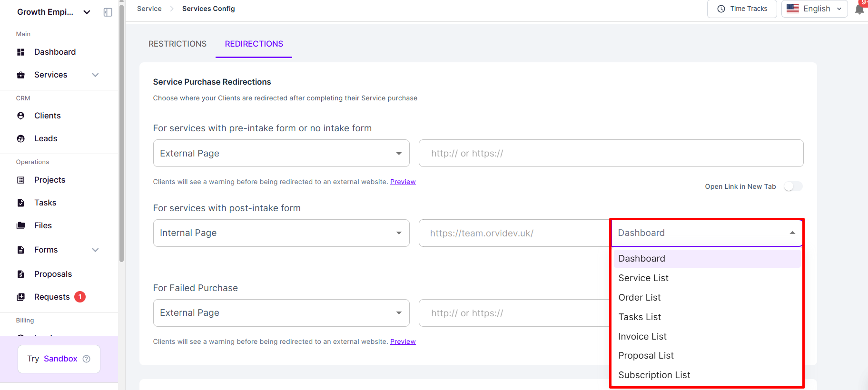
Task: Select Order List from dropdown options
Action: 639,297
